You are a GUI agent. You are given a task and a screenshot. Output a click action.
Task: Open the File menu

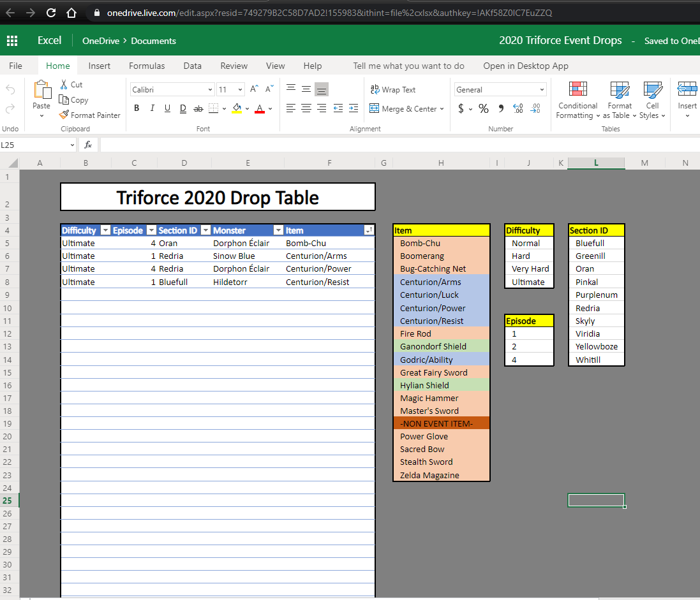click(x=15, y=66)
